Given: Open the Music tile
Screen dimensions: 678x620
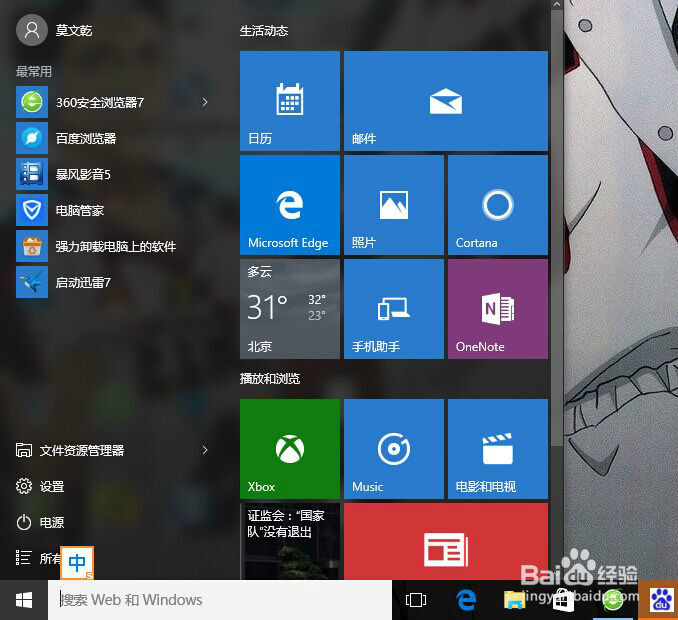Looking at the screenshot, I should pos(394,449).
